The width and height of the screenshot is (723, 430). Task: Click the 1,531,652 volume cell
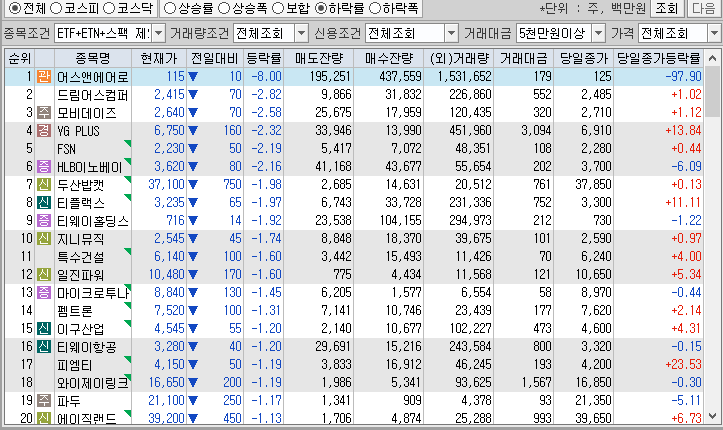(x=465, y=77)
